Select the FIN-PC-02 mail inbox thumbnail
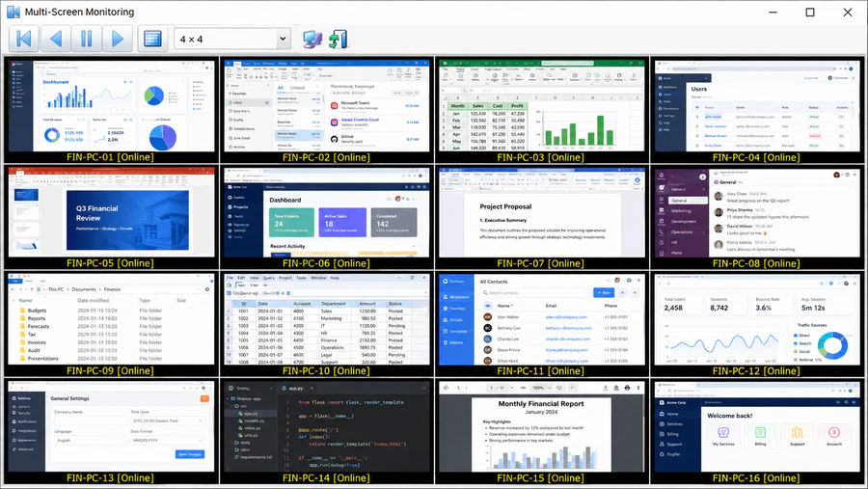 pos(327,106)
